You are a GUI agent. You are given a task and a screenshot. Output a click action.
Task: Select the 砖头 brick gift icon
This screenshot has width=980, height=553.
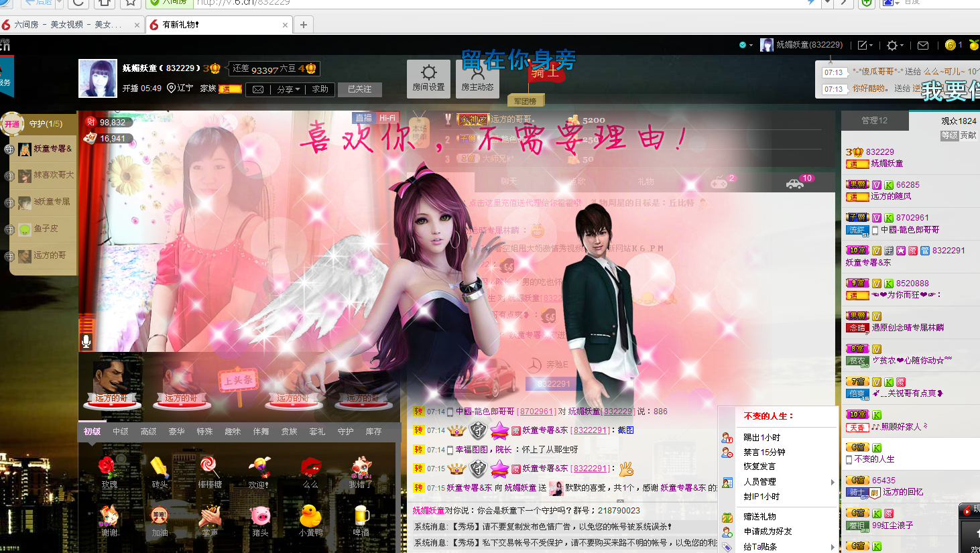160,467
